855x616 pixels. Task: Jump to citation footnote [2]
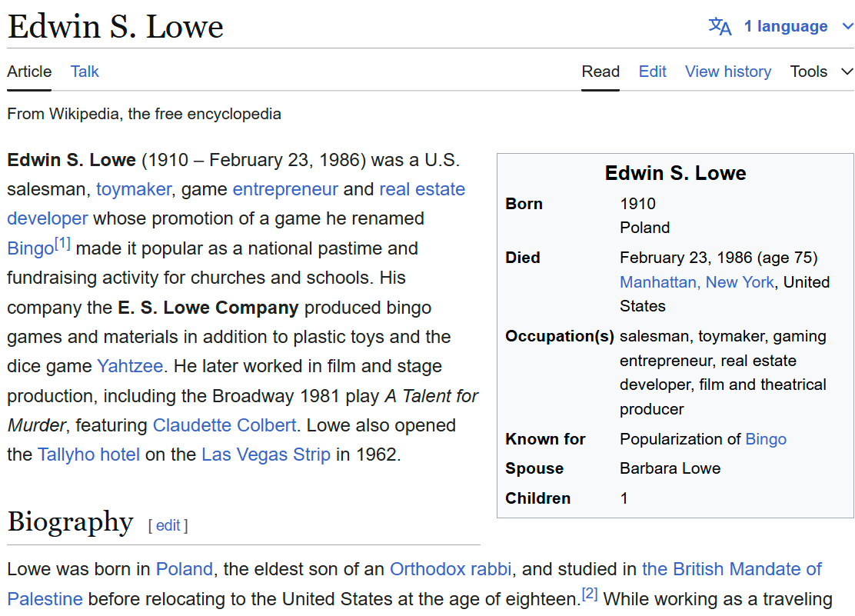coord(590,594)
